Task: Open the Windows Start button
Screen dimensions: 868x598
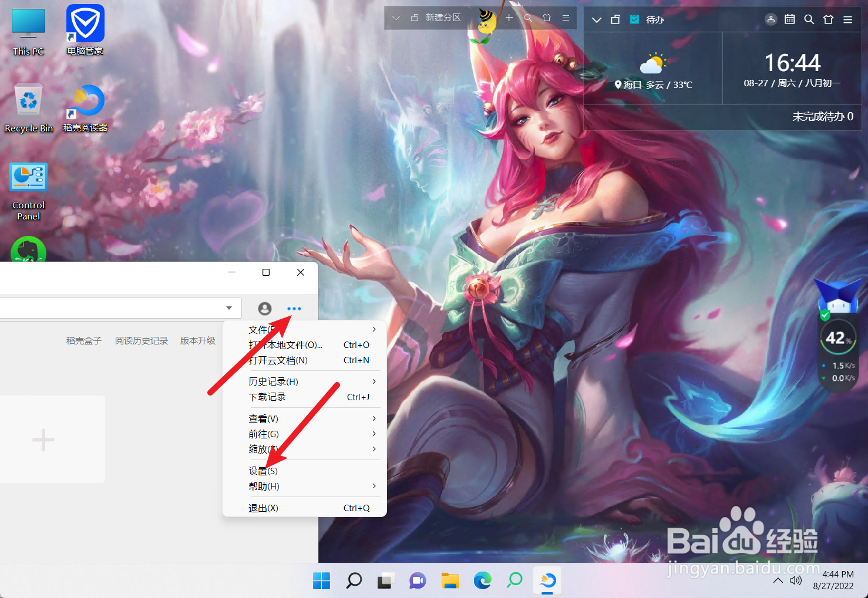Action: pos(321,581)
